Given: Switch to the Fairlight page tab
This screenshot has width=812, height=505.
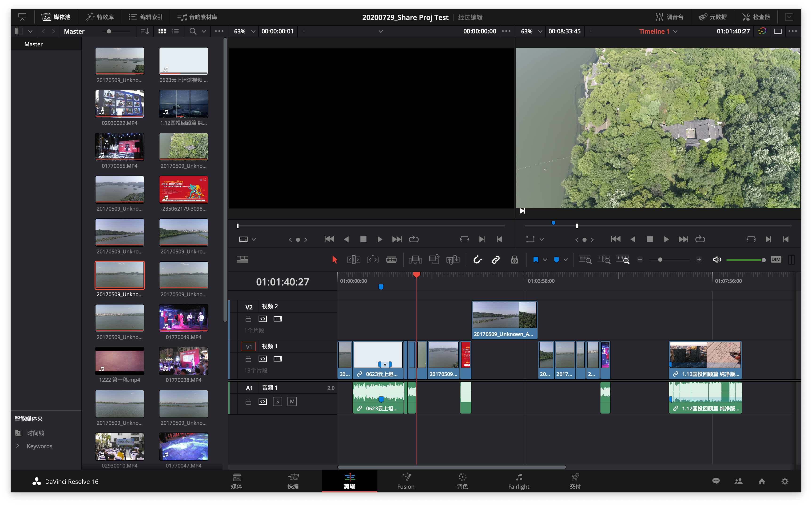Looking at the screenshot, I should pos(518,481).
